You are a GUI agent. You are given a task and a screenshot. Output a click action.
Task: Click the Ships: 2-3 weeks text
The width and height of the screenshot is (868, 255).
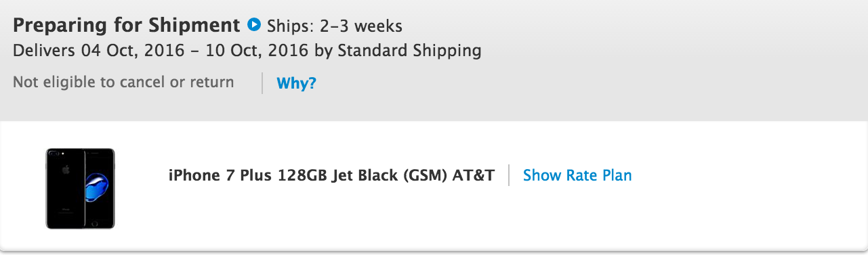pos(335,26)
